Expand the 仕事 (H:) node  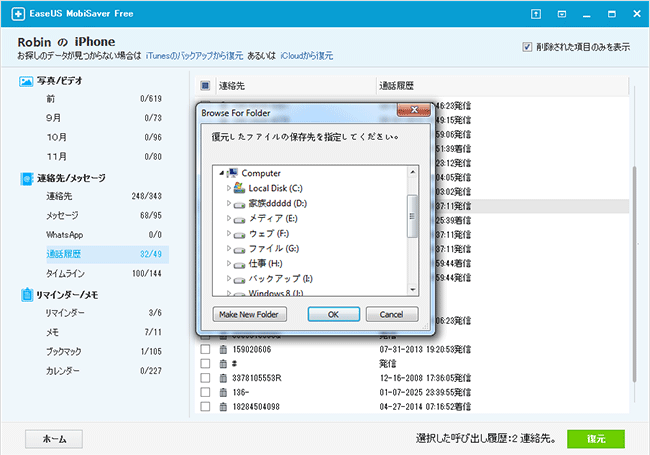point(228,263)
